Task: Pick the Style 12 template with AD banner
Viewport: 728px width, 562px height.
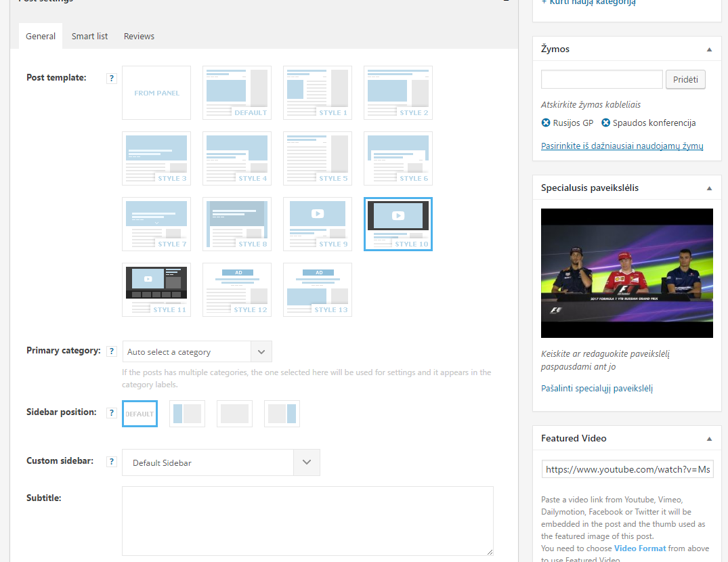Action: pos(237,290)
